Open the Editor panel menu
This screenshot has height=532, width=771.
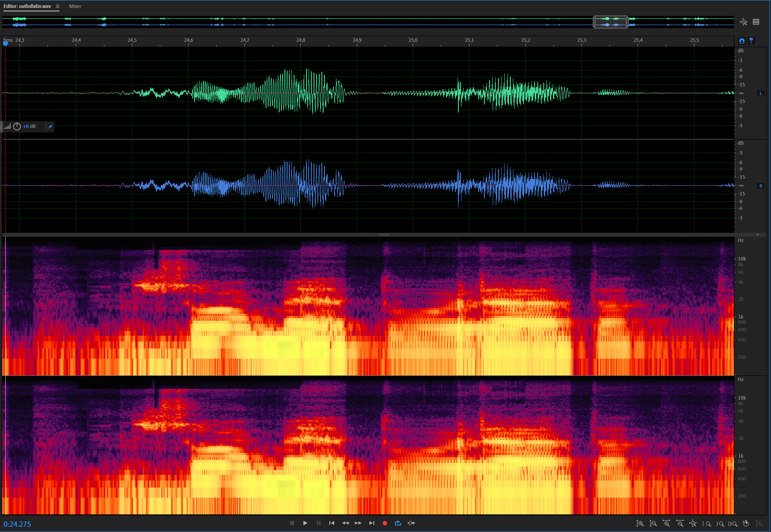click(x=58, y=7)
